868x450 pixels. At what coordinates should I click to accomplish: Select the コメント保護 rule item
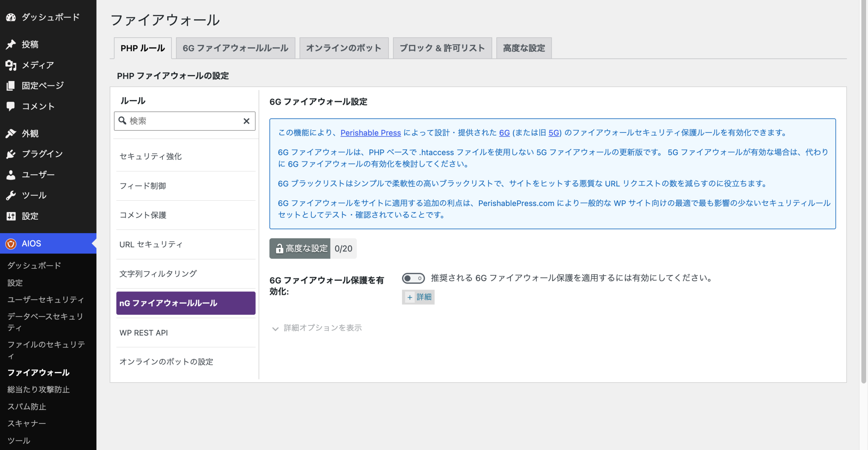(x=186, y=215)
